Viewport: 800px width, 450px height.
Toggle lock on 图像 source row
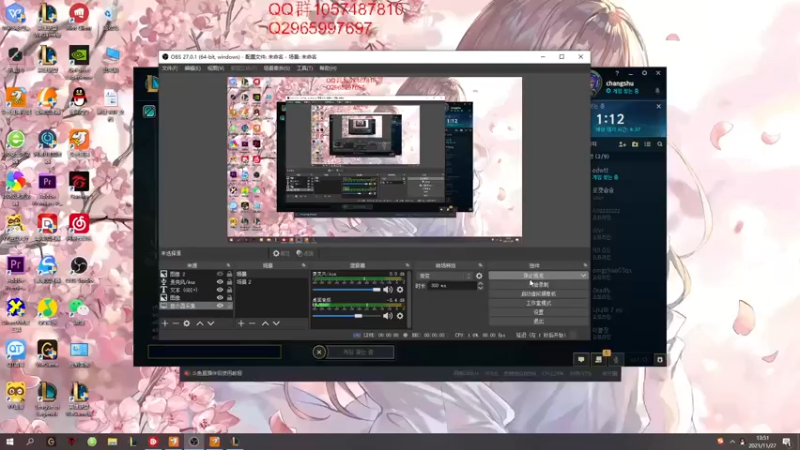(x=229, y=297)
